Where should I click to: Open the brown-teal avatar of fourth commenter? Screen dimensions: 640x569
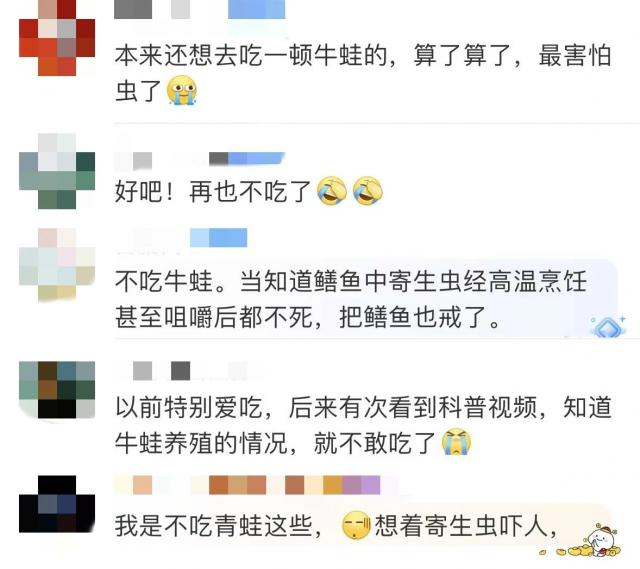(57, 390)
